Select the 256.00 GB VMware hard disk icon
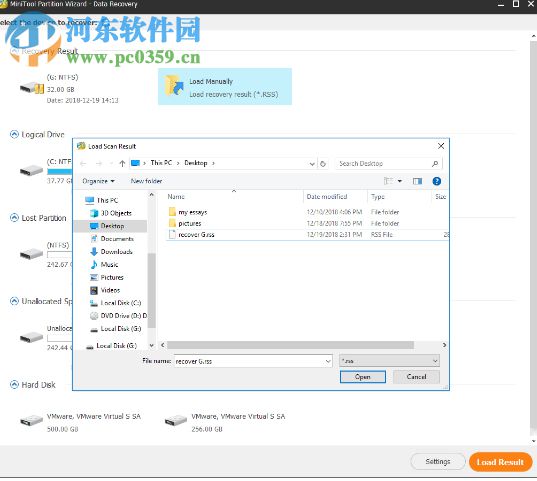The height and width of the screenshot is (481, 537). [176, 420]
